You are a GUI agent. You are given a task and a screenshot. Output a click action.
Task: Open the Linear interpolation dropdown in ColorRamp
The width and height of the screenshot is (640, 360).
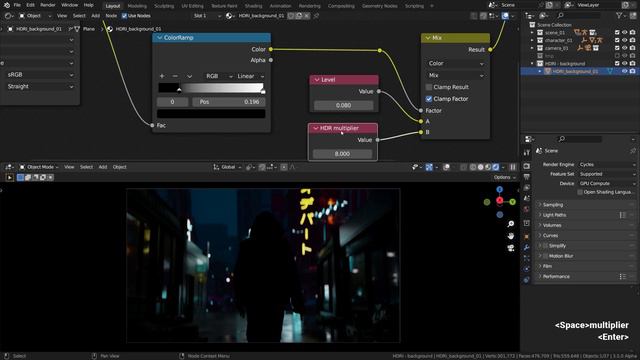[x=251, y=76]
